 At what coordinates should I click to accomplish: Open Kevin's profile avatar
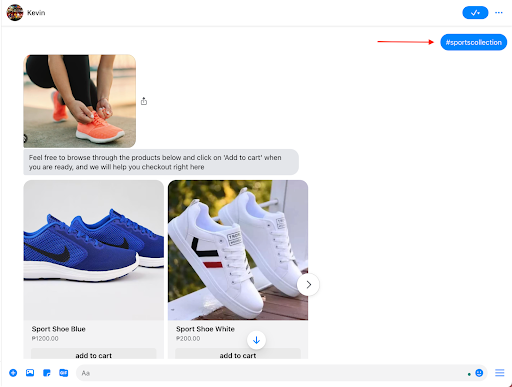[15, 13]
